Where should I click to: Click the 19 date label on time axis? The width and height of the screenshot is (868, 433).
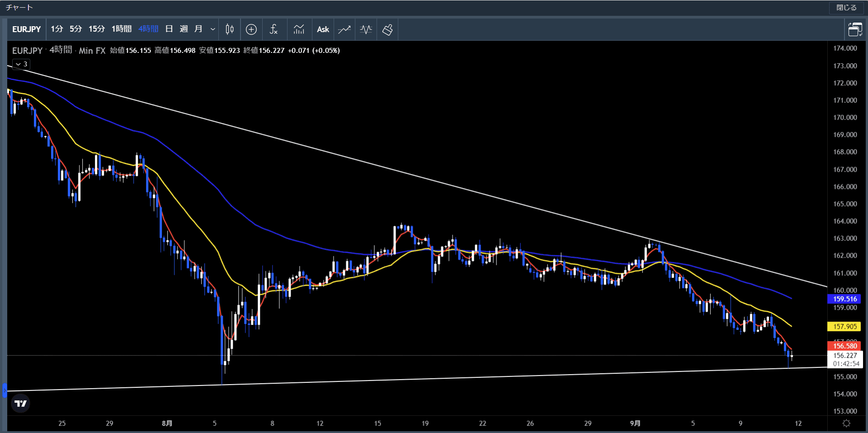point(425,424)
